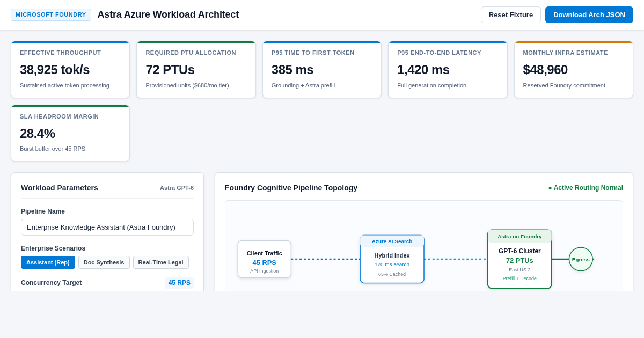The width and height of the screenshot is (644, 338).
Task: Click the Microsoft Foundry badge
Action: click(51, 14)
